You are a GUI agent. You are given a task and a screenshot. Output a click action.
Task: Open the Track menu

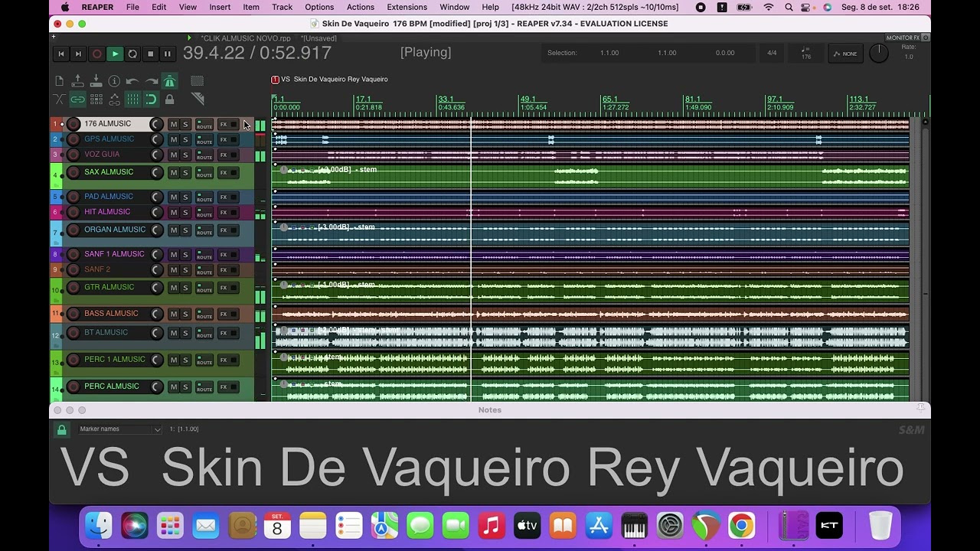282,7
